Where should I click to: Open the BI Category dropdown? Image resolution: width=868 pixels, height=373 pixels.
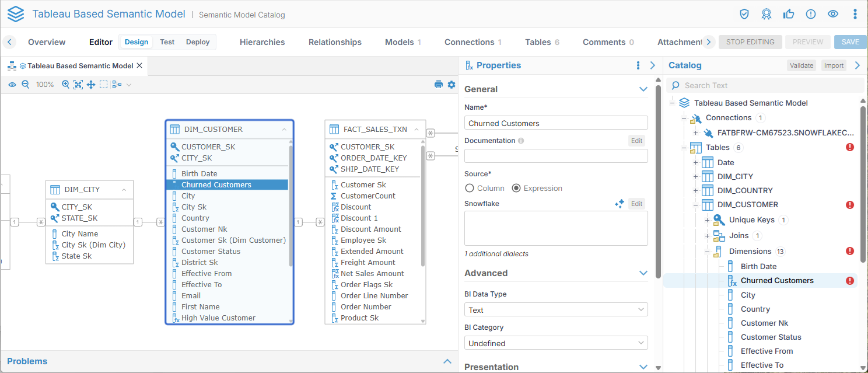556,343
